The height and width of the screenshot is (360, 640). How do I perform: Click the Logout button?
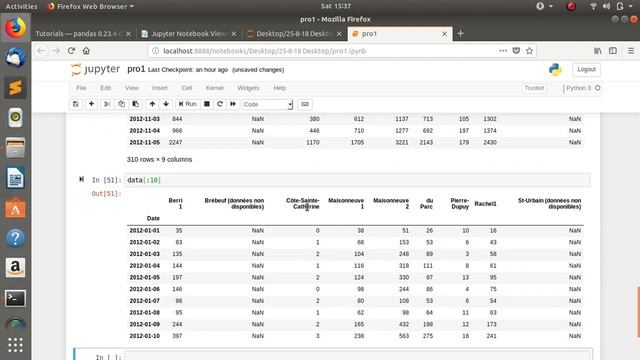pyautogui.click(x=587, y=69)
